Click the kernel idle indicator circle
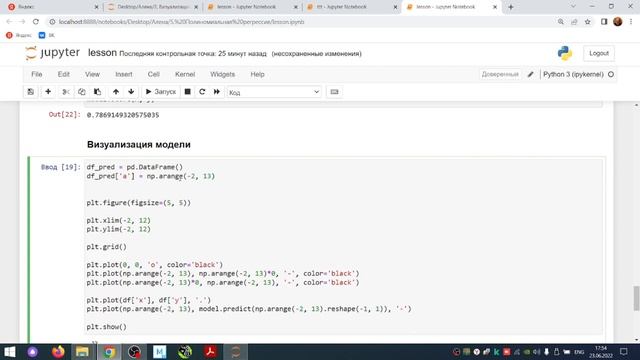The width and height of the screenshot is (640, 360). pyautogui.click(x=611, y=74)
